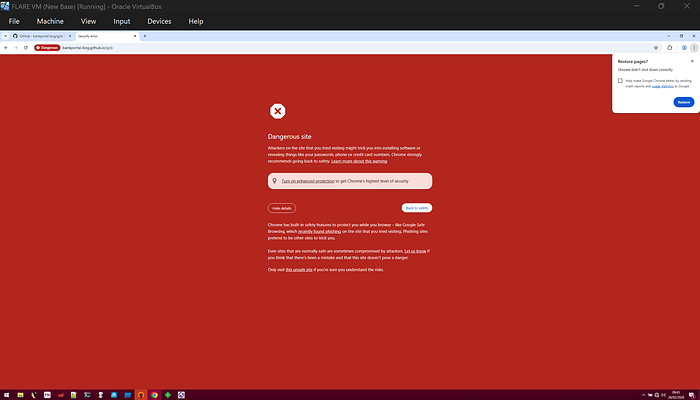The height and width of the screenshot is (400, 700).
Task: Open the network tray icon
Action: click(657, 395)
